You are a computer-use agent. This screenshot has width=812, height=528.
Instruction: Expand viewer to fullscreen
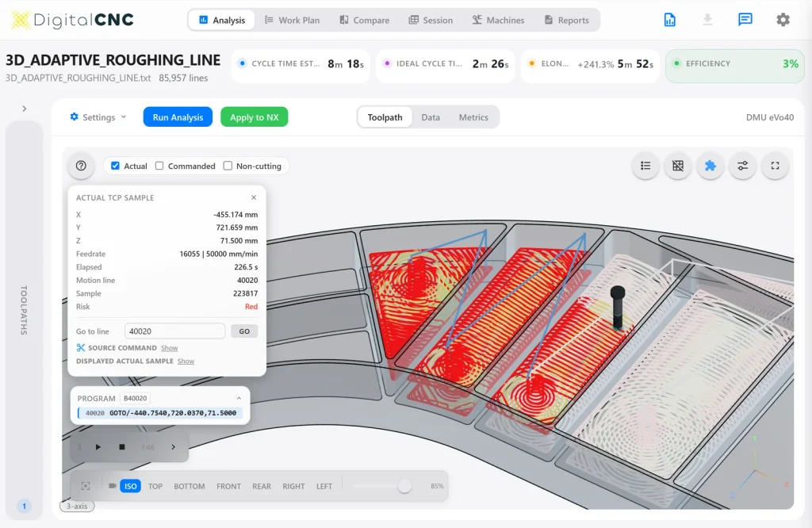pos(776,166)
